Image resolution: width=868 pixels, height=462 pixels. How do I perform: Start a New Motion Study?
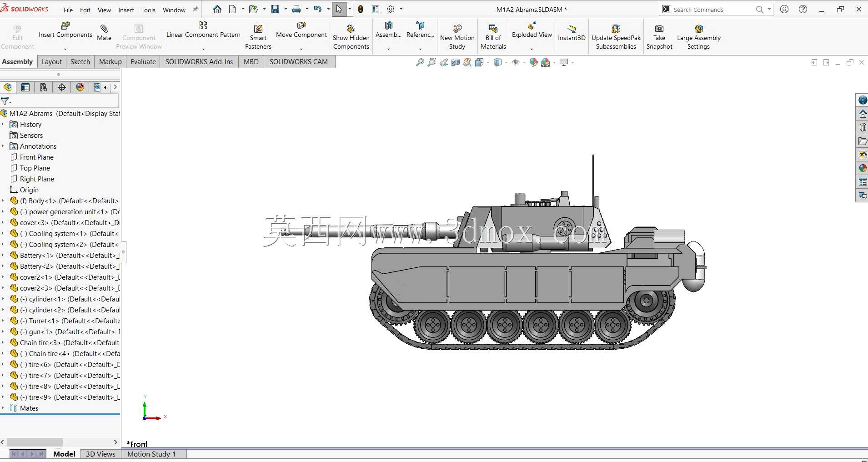tap(457, 37)
